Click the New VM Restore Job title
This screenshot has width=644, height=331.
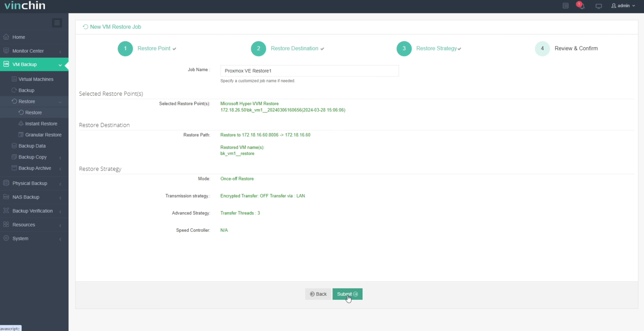click(x=115, y=27)
